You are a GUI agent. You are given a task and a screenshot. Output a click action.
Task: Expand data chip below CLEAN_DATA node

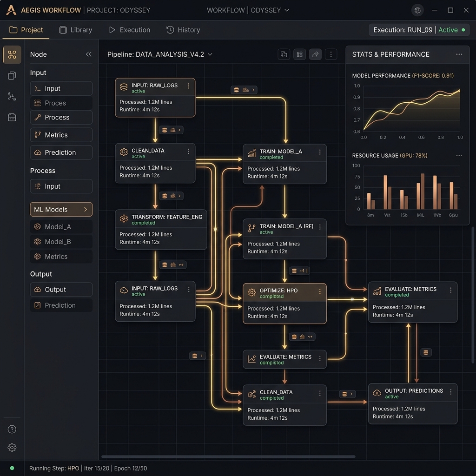tap(171, 196)
